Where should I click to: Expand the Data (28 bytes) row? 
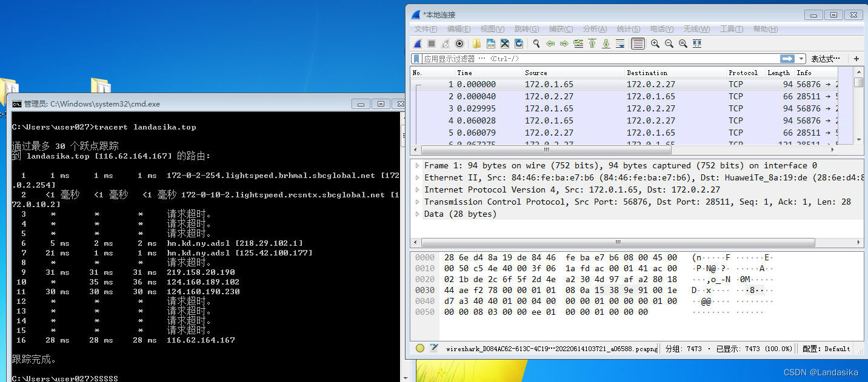pos(417,214)
